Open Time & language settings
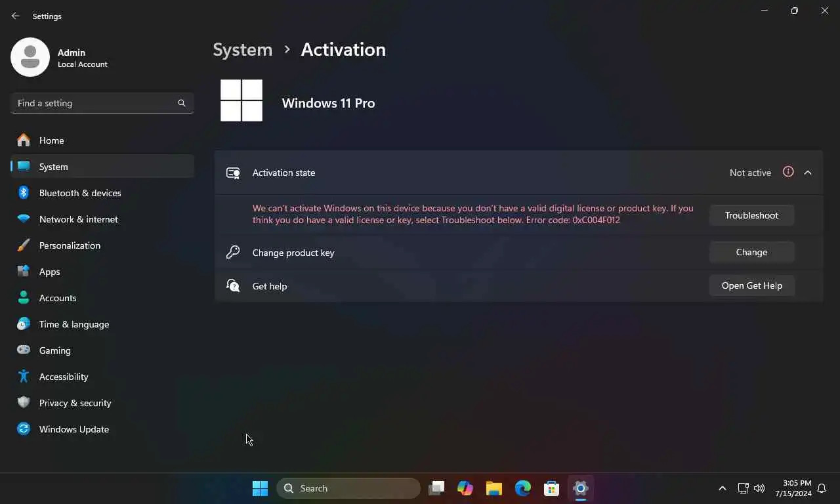This screenshot has width=840, height=504. (102, 324)
